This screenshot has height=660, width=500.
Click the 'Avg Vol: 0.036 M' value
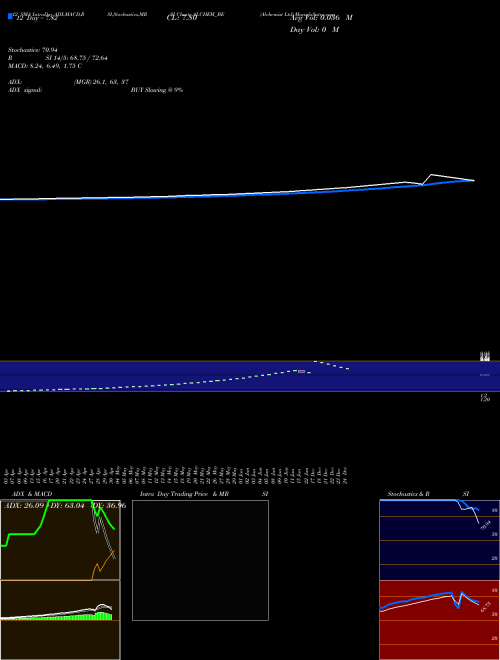321,18
